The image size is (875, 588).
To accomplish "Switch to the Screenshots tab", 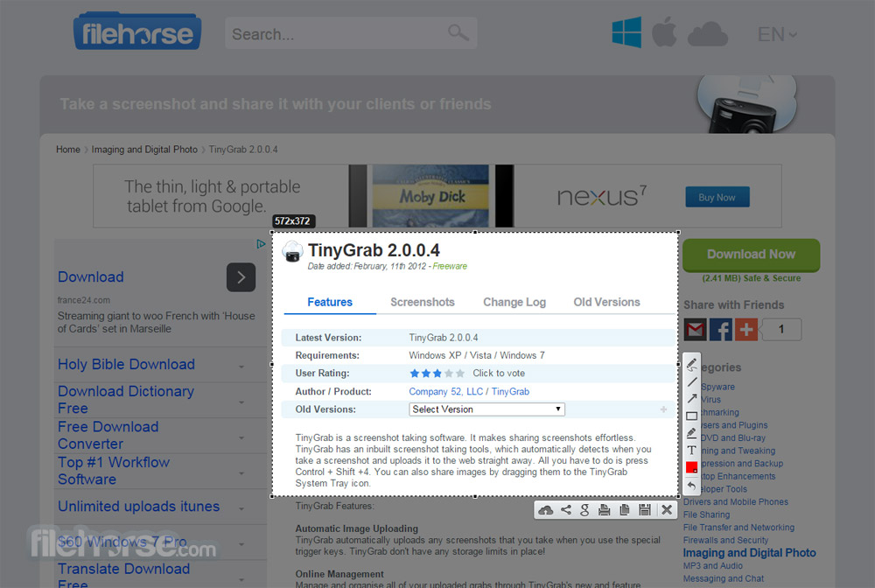I will (422, 302).
